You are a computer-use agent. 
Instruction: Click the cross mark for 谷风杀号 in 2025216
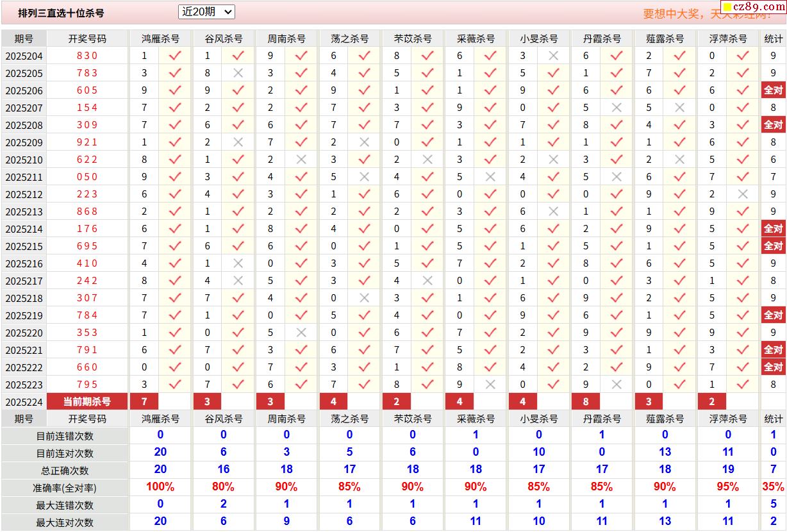point(238,263)
